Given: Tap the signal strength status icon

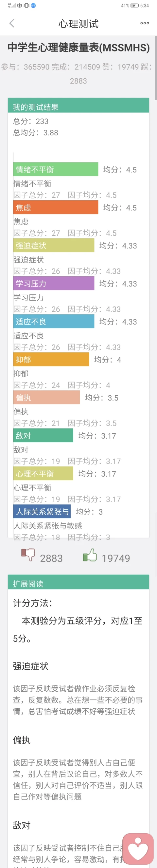Looking at the screenshot, I should click(12, 6).
